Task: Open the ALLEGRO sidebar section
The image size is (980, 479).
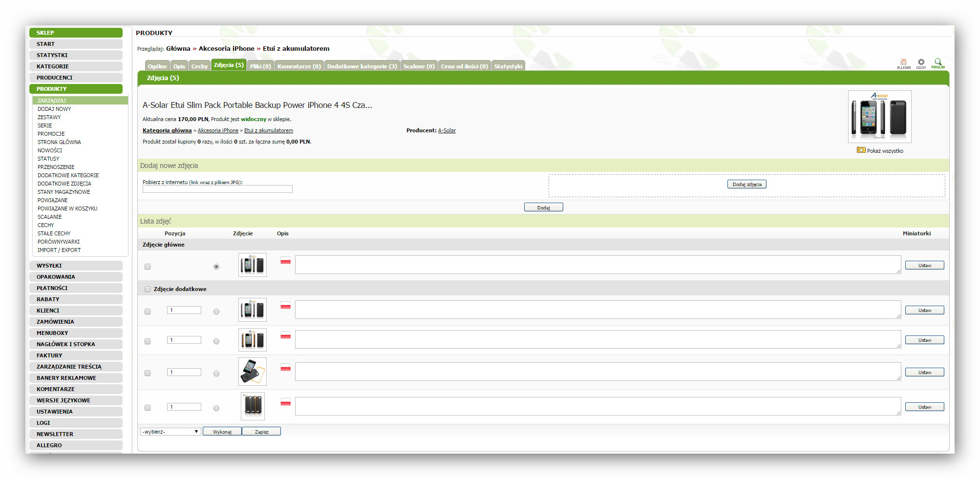Action: (76, 445)
